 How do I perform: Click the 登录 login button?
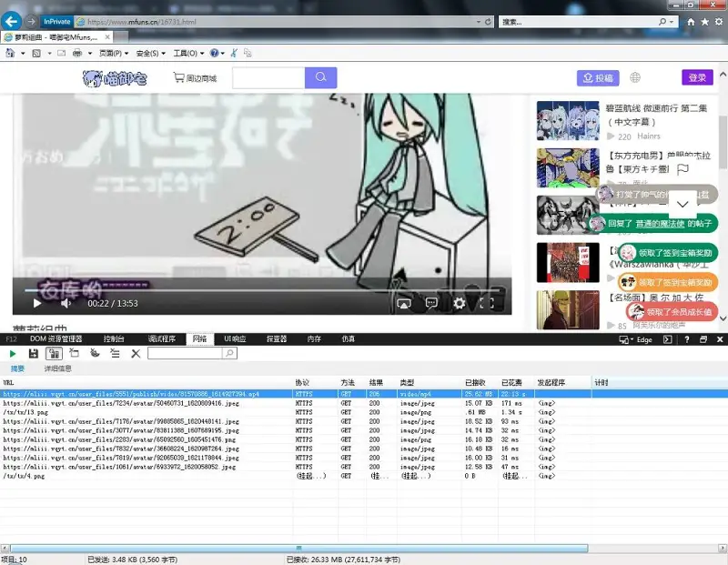click(697, 77)
